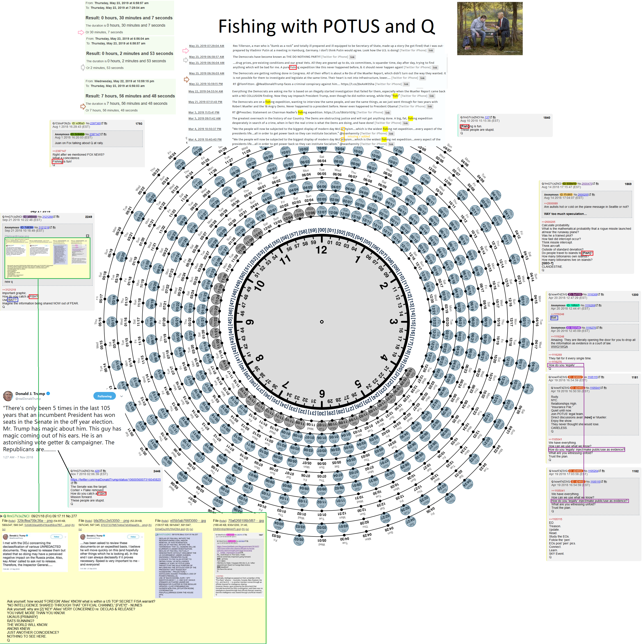The image size is (644, 644).
Task: Open Trump and Q fishing photo thumbnail
Action: pyautogui.click(x=490, y=29)
